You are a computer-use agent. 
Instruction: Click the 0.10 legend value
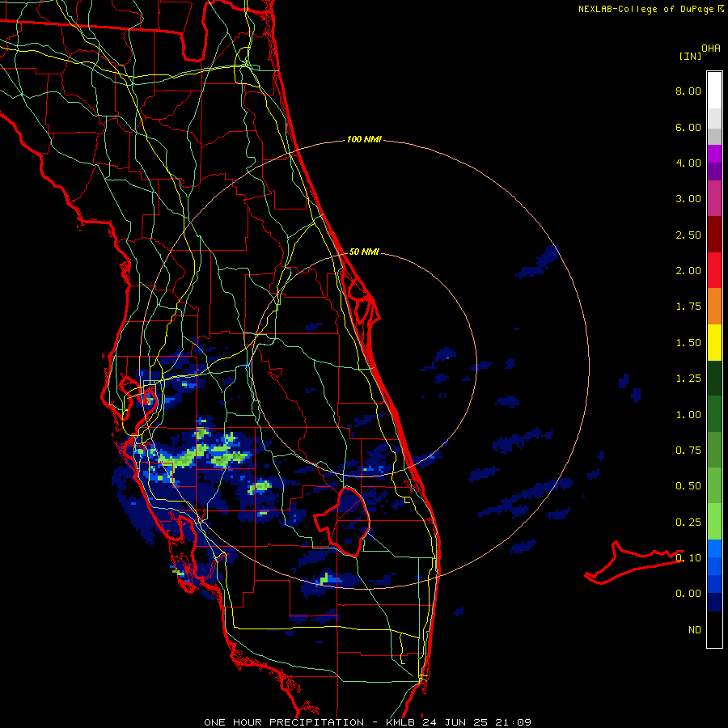coord(688,558)
